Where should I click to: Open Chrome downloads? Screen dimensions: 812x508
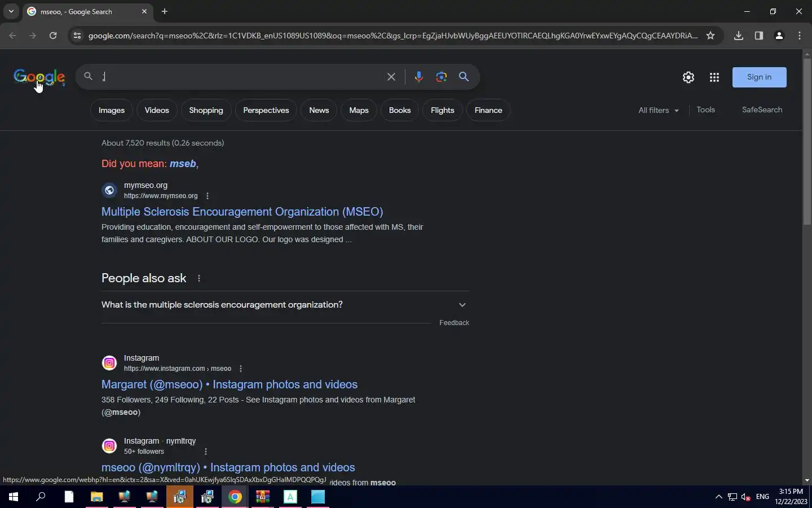click(x=739, y=36)
